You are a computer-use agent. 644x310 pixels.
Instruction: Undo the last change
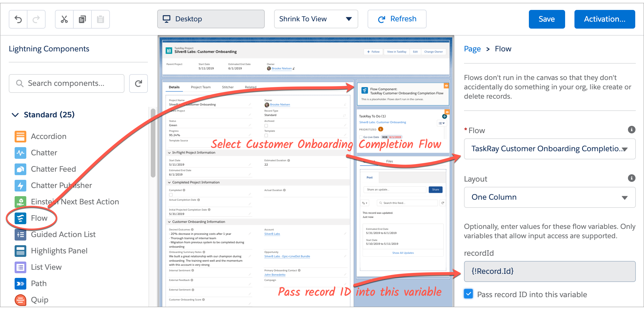click(18, 19)
